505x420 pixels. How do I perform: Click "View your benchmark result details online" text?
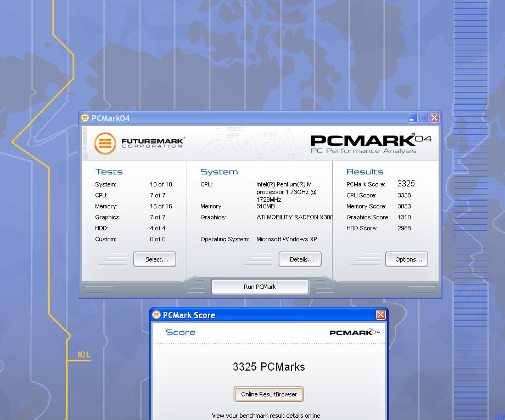click(266, 416)
